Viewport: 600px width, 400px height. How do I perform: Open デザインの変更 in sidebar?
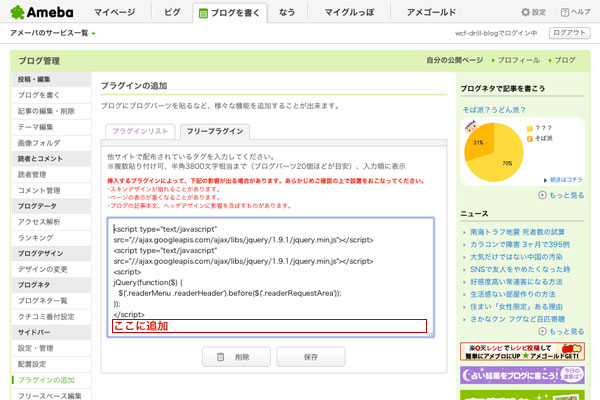pyautogui.click(x=51, y=269)
